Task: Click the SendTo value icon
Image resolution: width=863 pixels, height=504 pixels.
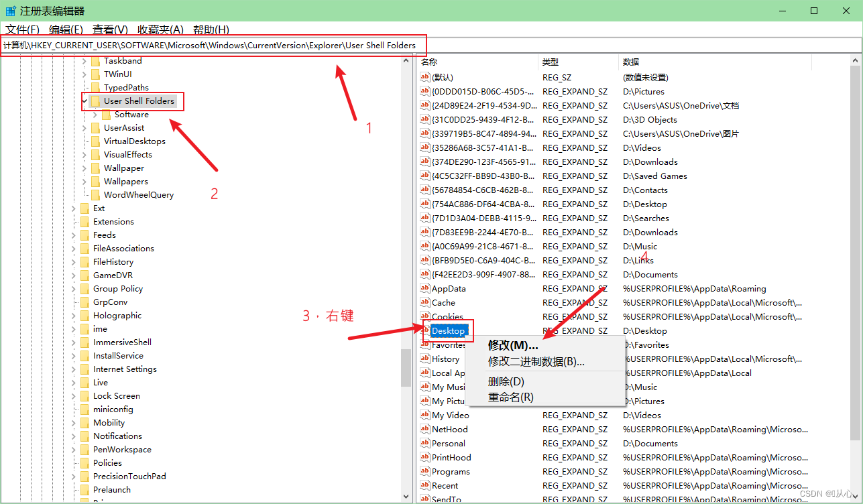Action: click(425, 499)
